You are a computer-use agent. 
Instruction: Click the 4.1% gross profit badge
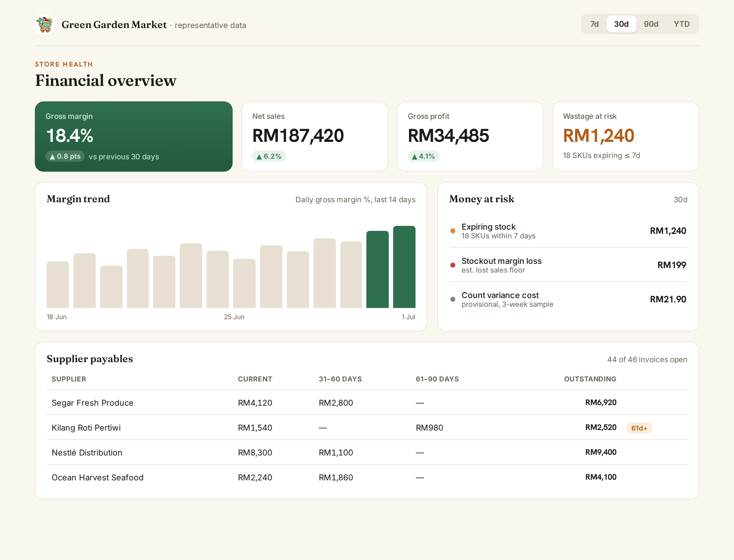pyautogui.click(x=424, y=156)
